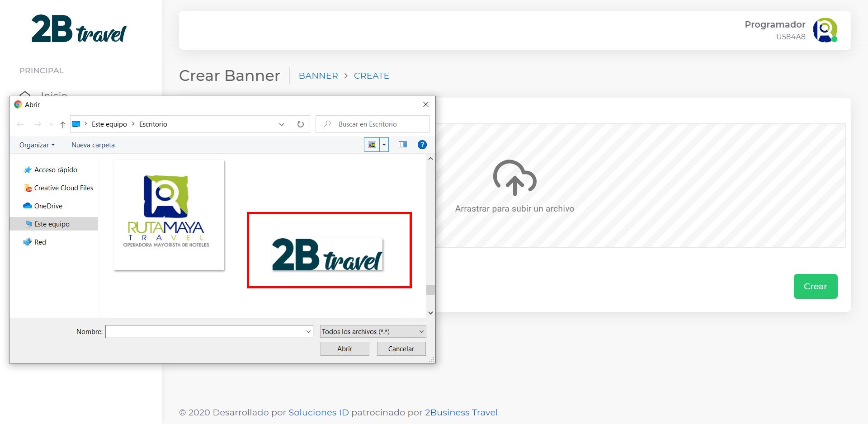Screen dimensions: 868x424
Task: Click the Programador user name
Action: [x=775, y=24]
